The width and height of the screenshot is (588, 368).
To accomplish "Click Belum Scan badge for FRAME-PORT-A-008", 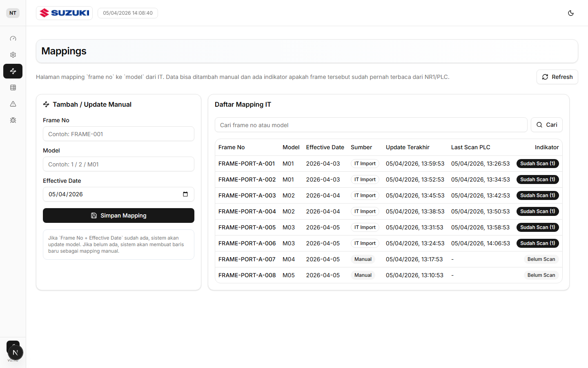I will click(x=541, y=275).
